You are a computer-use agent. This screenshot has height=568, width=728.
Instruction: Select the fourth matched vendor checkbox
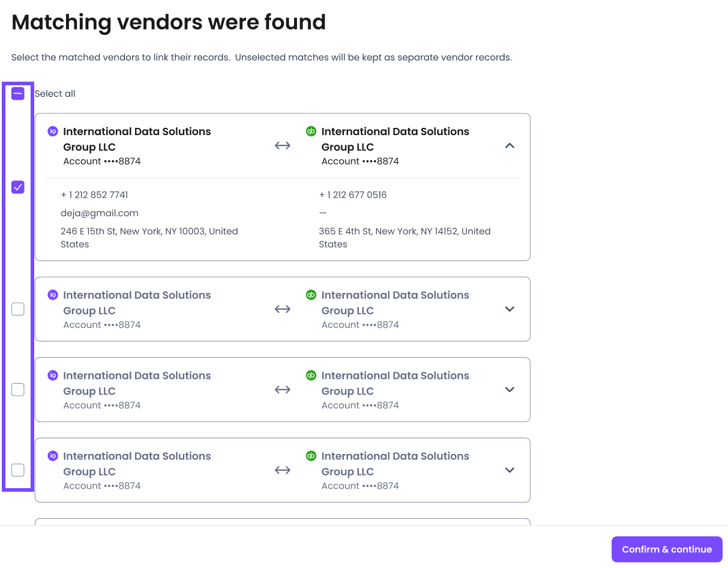[x=18, y=470]
